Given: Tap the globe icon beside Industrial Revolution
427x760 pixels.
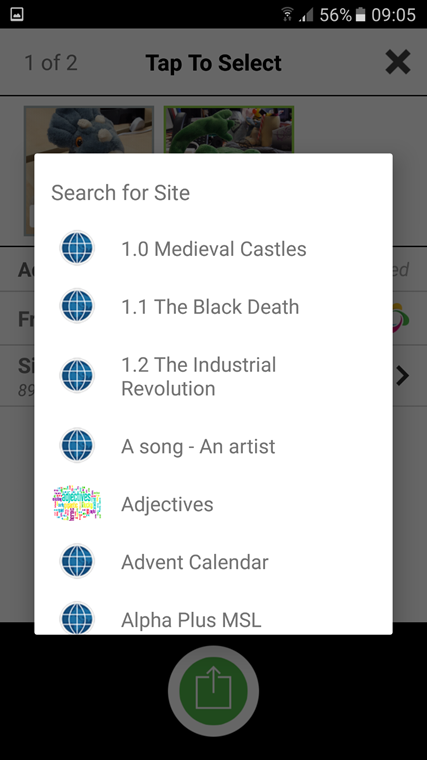Looking at the screenshot, I should click(77, 376).
